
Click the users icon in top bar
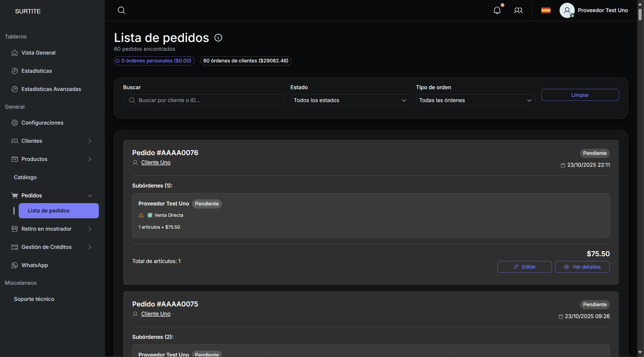click(x=518, y=10)
